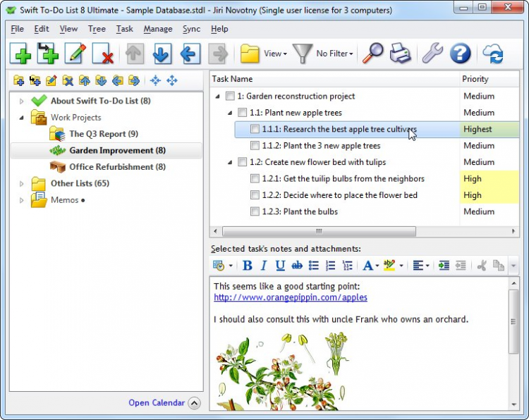Click the Edit Task pencil icon
The width and height of the screenshot is (529, 420).
(x=75, y=54)
